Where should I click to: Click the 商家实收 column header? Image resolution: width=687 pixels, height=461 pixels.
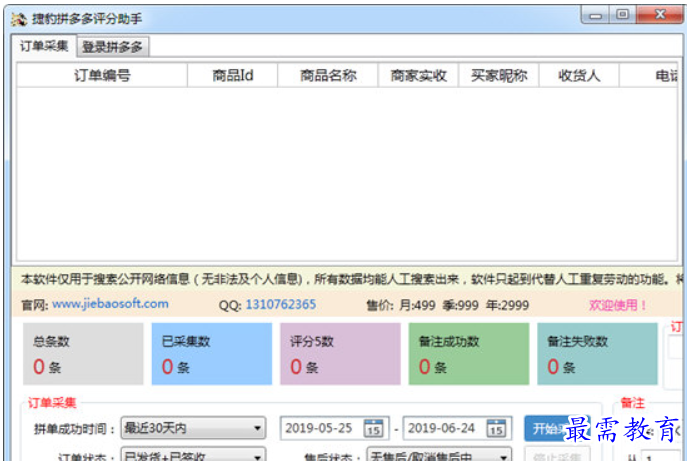418,75
